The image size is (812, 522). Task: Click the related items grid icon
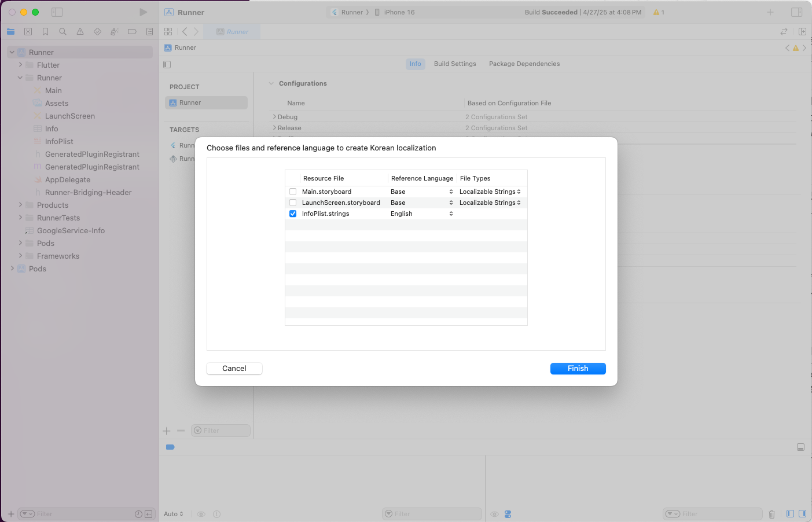point(168,32)
